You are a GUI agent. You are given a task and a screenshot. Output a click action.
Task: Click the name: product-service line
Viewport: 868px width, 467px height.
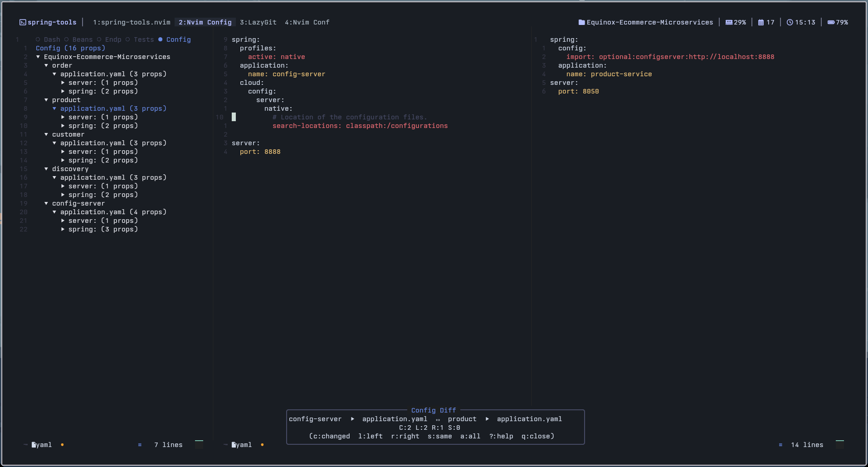(x=609, y=74)
